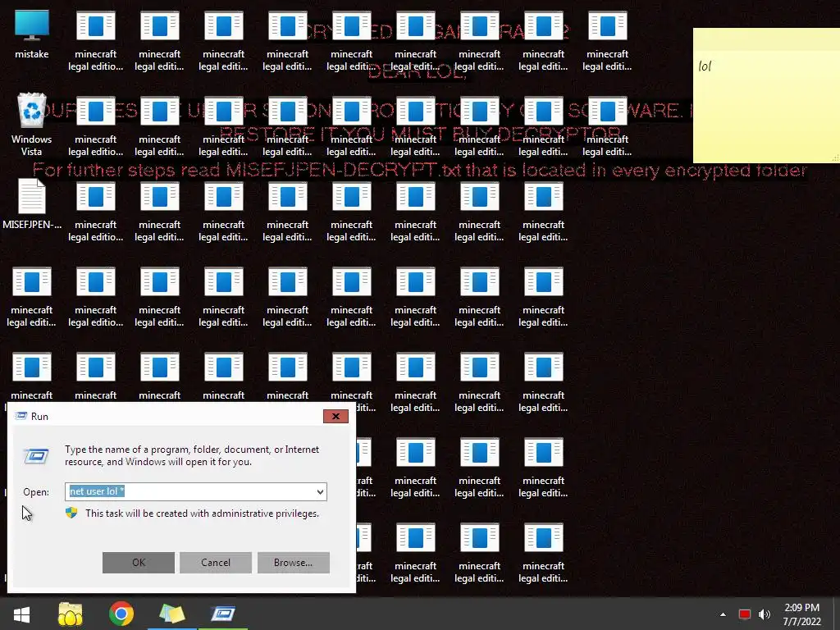Click the minecraft icon beside the MISEFJPEN file
840x630 pixels.
[x=95, y=212]
